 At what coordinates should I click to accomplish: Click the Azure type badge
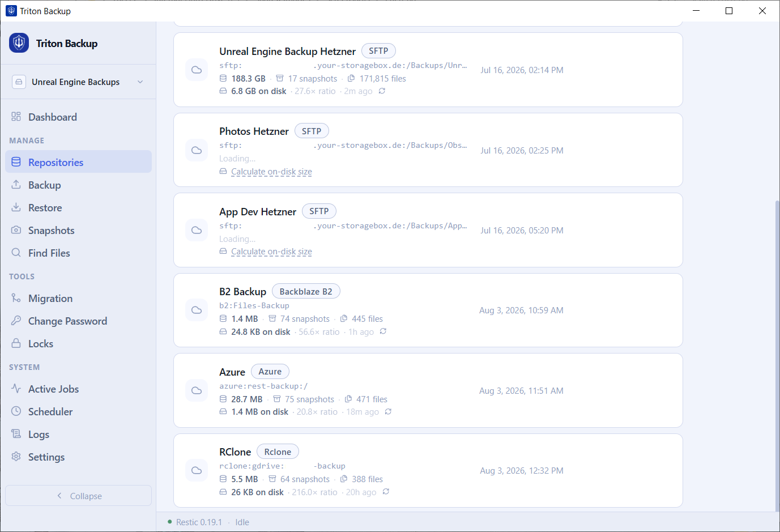[x=270, y=372]
